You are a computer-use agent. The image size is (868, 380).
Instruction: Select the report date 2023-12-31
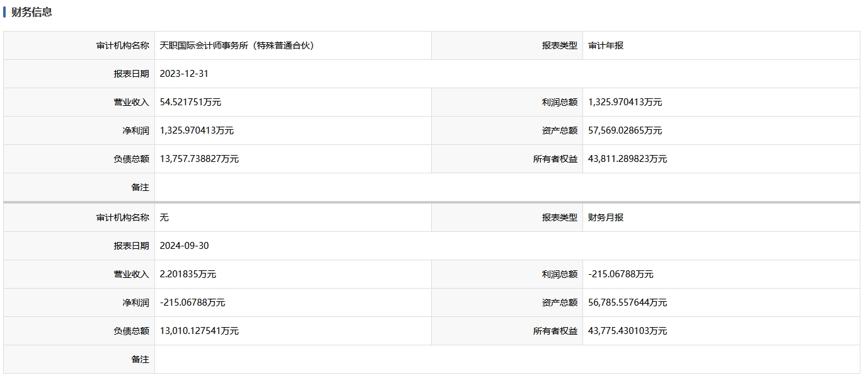pos(184,74)
